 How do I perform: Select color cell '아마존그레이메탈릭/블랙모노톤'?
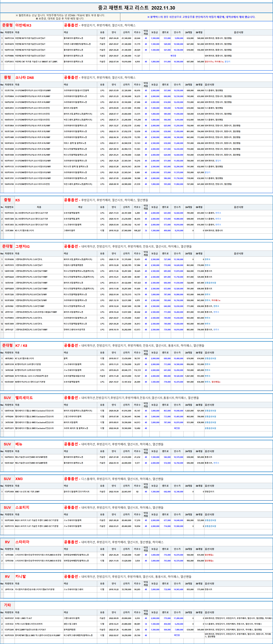[x=80, y=44]
